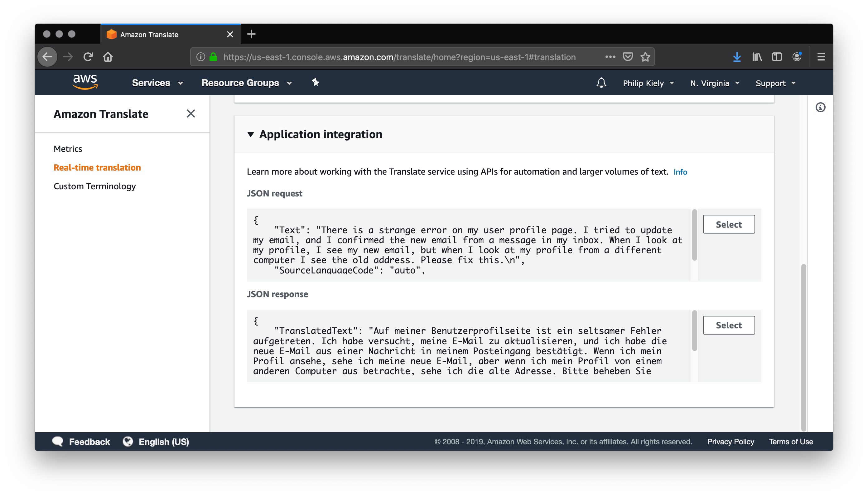Close the Amazon Translate side navigation

191,114
